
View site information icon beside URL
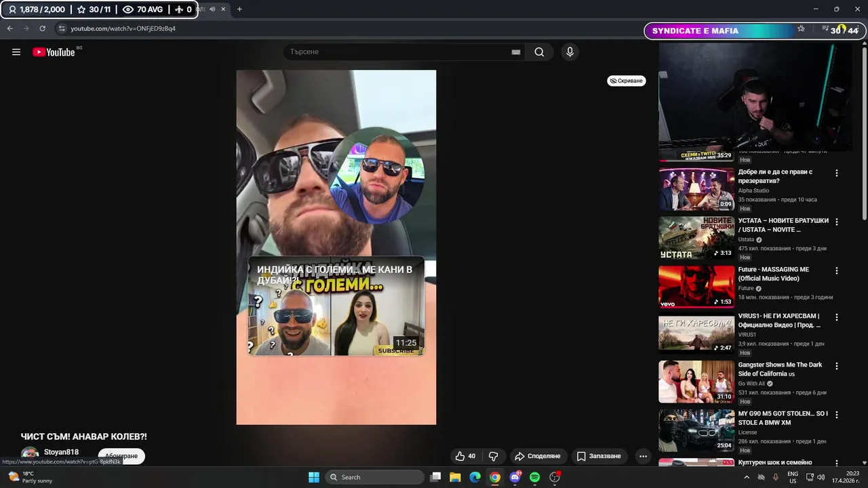pos(62,28)
